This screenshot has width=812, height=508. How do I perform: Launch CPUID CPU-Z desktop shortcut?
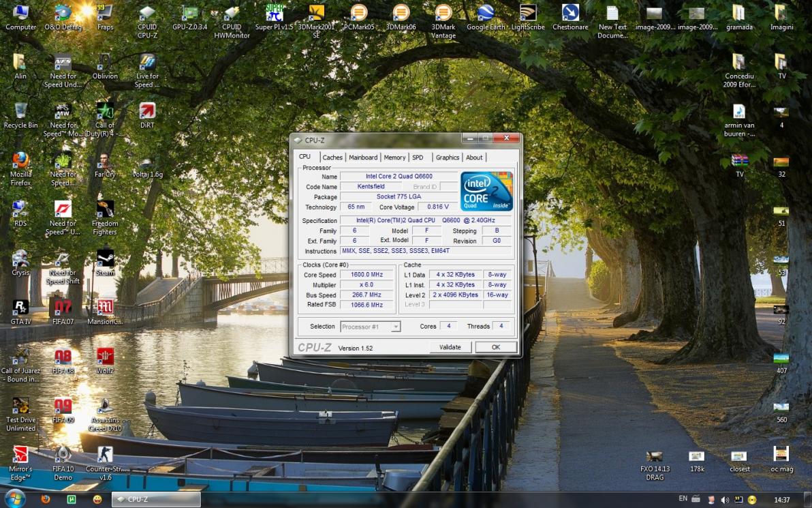point(147,21)
